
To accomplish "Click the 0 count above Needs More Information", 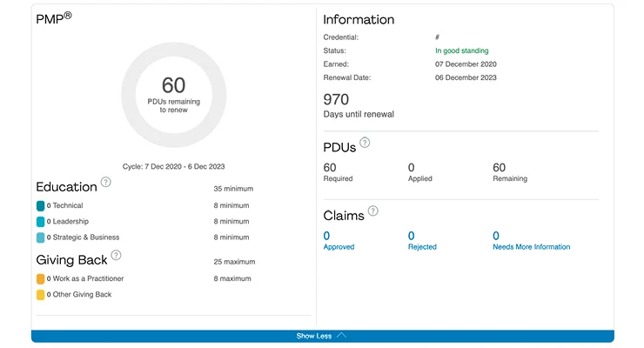I will [496, 236].
